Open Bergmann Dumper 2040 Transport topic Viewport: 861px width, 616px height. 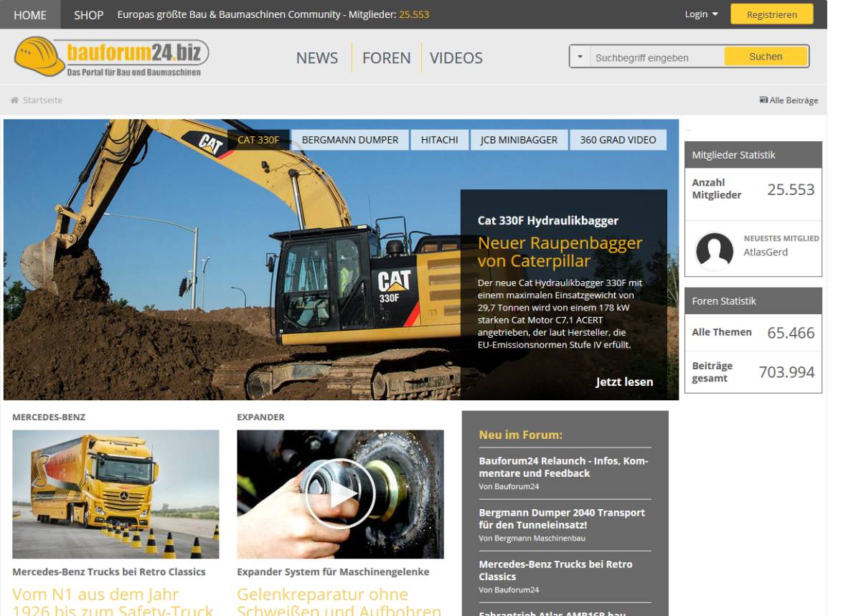[562, 518]
